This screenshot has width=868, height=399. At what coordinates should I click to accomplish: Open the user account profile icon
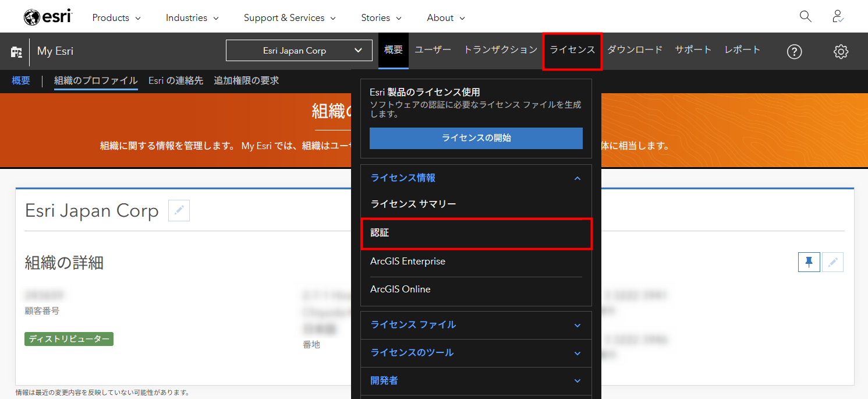[838, 17]
